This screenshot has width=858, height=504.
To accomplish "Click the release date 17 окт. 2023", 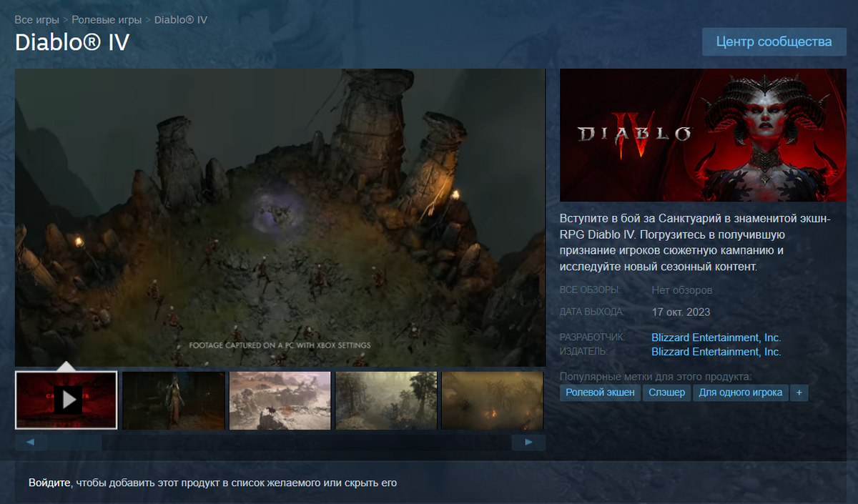I will click(x=681, y=312).
